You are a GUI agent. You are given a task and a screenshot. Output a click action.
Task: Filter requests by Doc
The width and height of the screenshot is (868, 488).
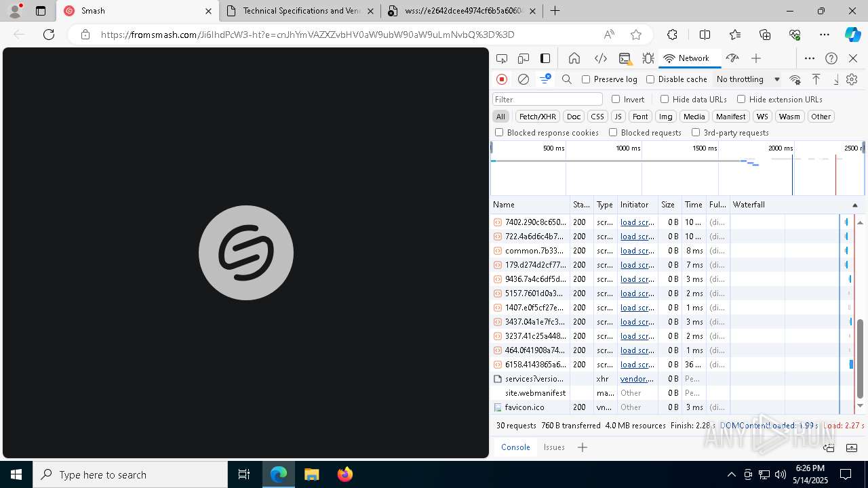pyautogui.click(x=574, y=117)
